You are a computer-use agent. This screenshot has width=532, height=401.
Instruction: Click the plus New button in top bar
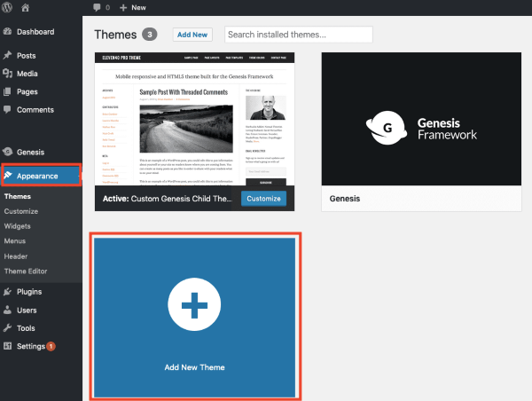point(133,7)
